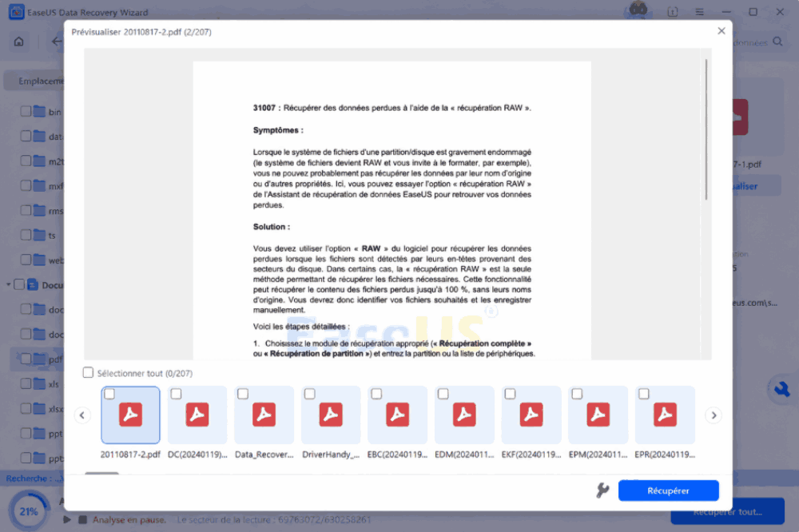Show next thumbnails with right arrow

714,415
